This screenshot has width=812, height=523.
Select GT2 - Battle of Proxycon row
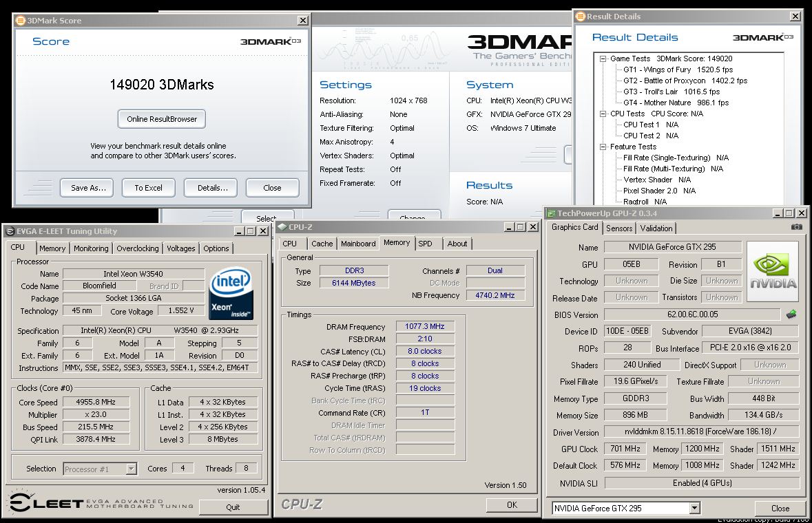(685, 81)
